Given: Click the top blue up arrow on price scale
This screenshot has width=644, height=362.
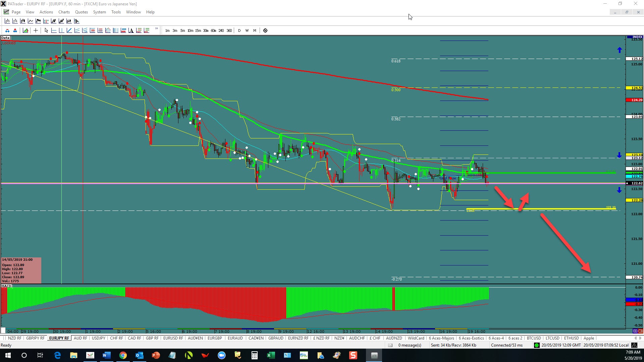Looking at the screenshot, I should coord(620,50).
